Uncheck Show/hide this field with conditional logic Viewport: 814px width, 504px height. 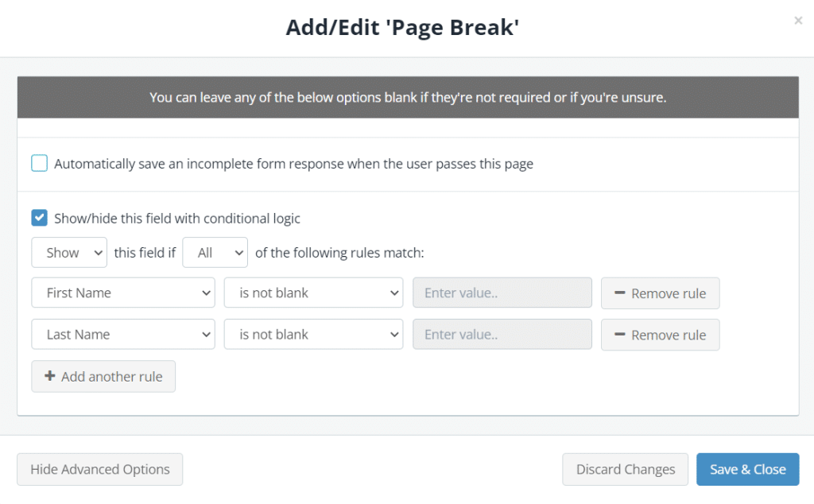pos(39,218)
